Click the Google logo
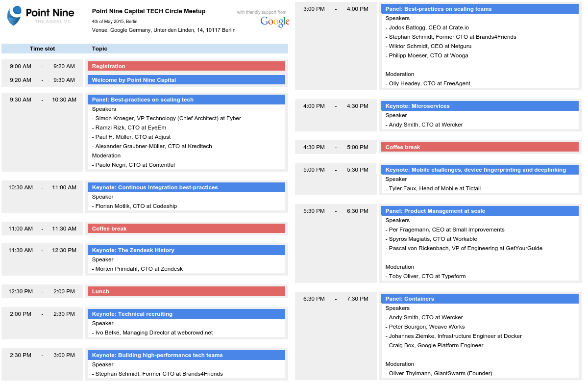This screenshot has width=588, height=385. [275, 22]
